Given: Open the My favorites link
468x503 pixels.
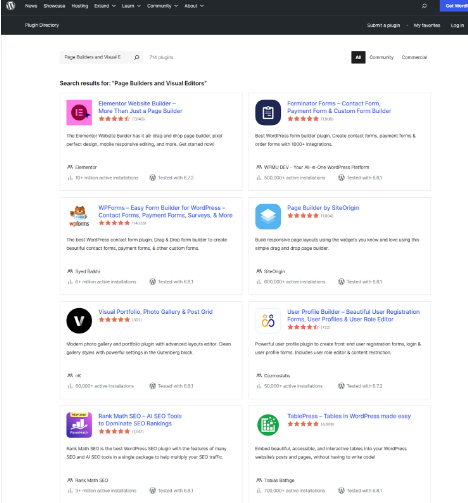Looking at the screenshot, I should pos(427,25).
